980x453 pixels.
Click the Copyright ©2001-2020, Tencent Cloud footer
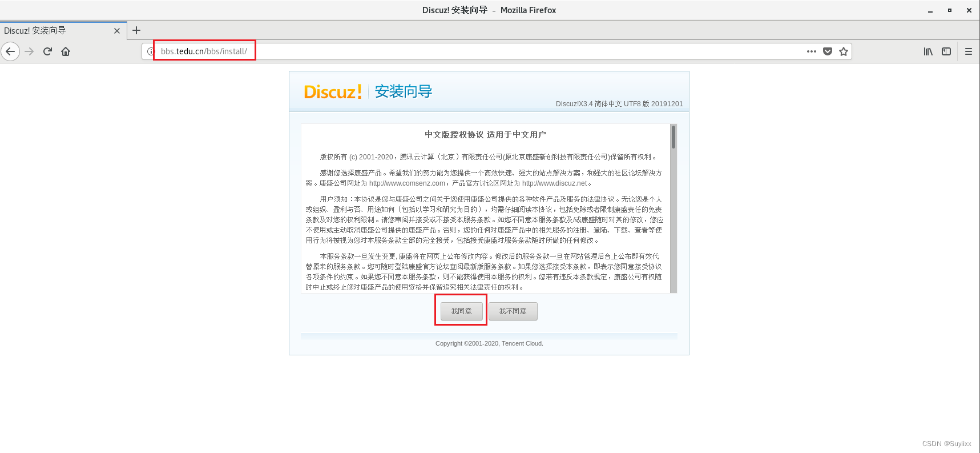click(489, 343)
